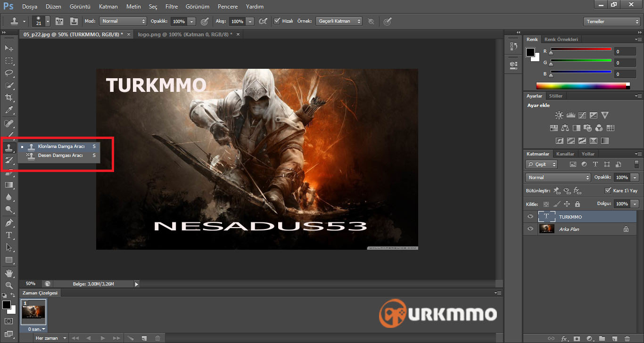
Task: Go to first frame in timeline
Action: (75, 338)
